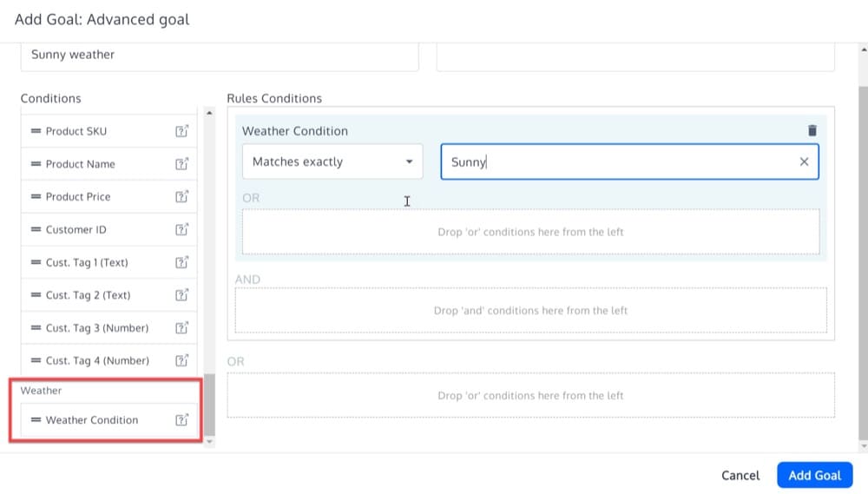Screen dimensions: 868x494
Task: Open help icon next to Product SKU
Action: (x=181, y=131)
